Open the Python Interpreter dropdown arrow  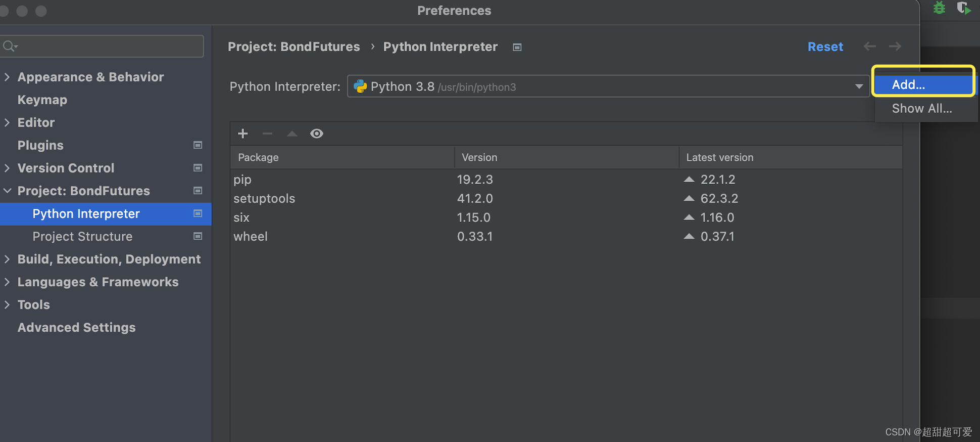coord(859,86)
